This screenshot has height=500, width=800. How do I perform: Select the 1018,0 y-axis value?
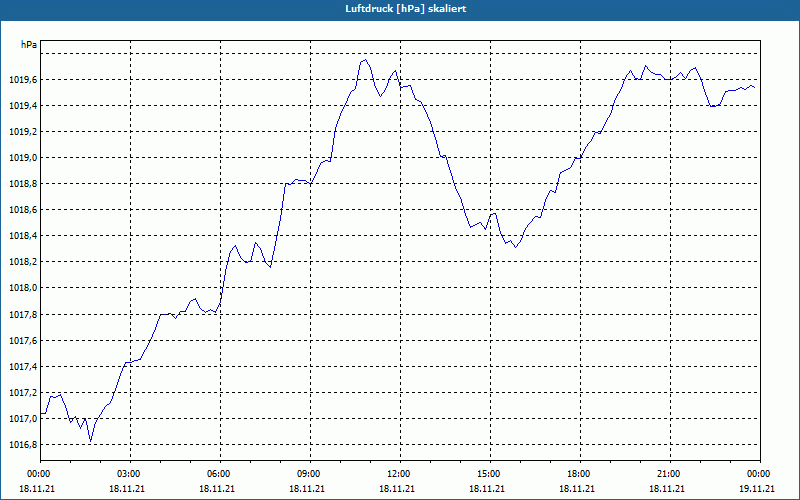23,288
